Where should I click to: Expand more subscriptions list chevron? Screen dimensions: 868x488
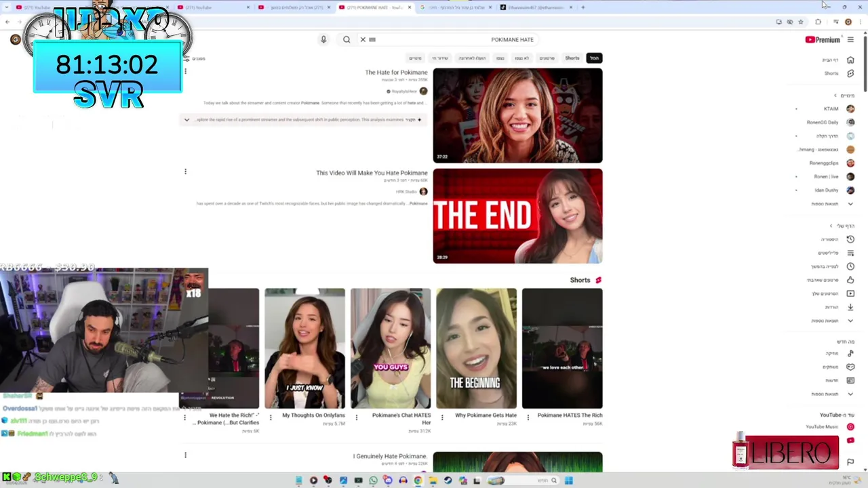(850, 204)
